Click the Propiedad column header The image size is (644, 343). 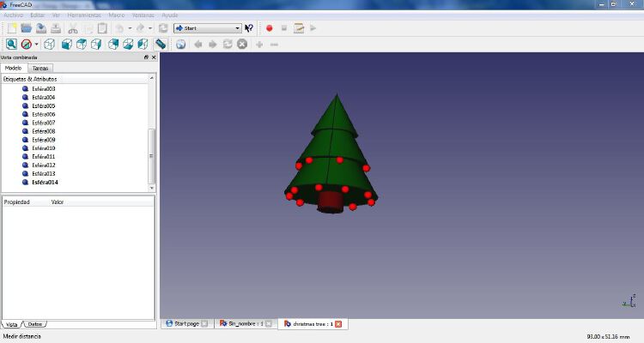click(17, 202)
